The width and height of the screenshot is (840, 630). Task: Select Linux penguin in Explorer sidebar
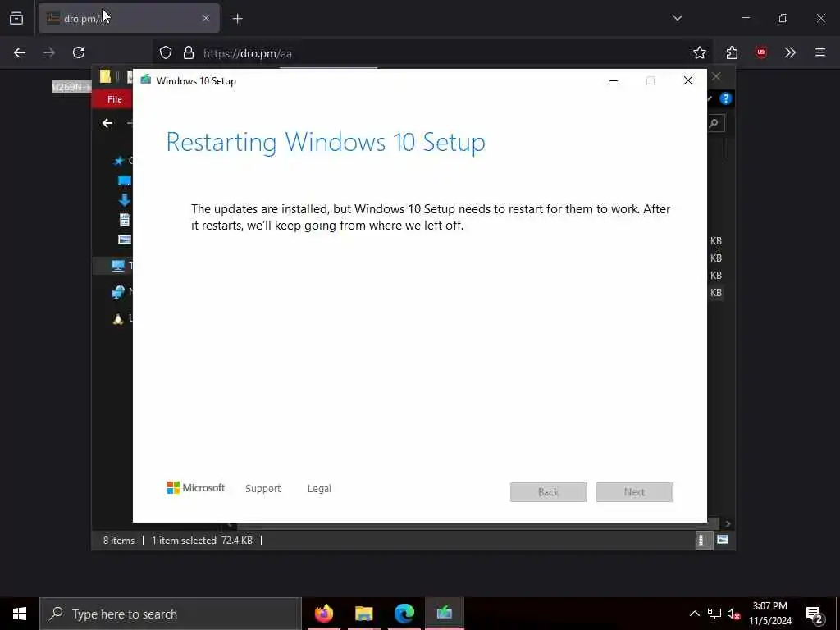coord(118,319)
